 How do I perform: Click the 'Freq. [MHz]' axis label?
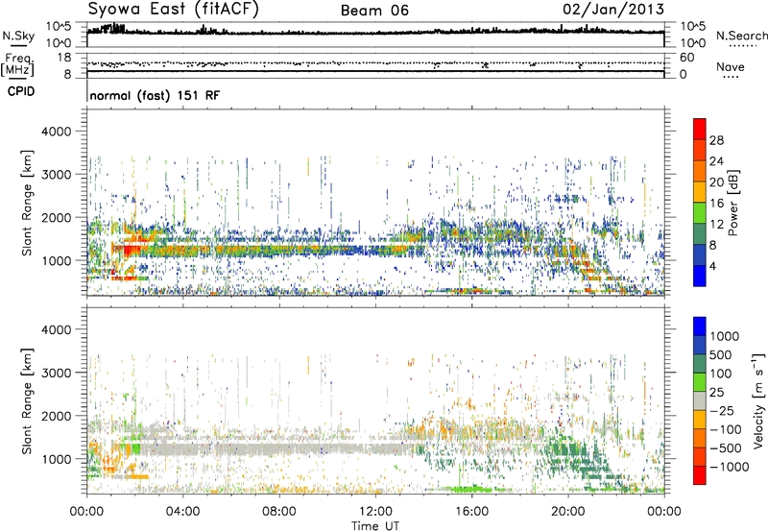point(17,64)
